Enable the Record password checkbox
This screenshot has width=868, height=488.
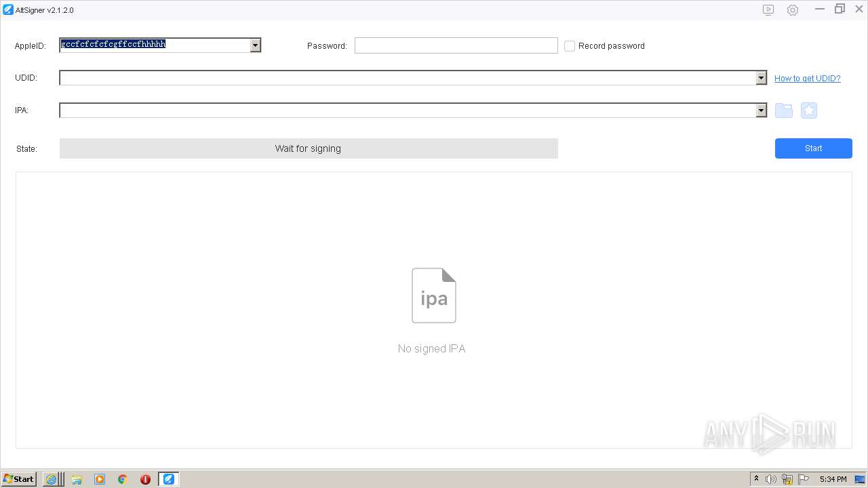click(x=570, y=46)
